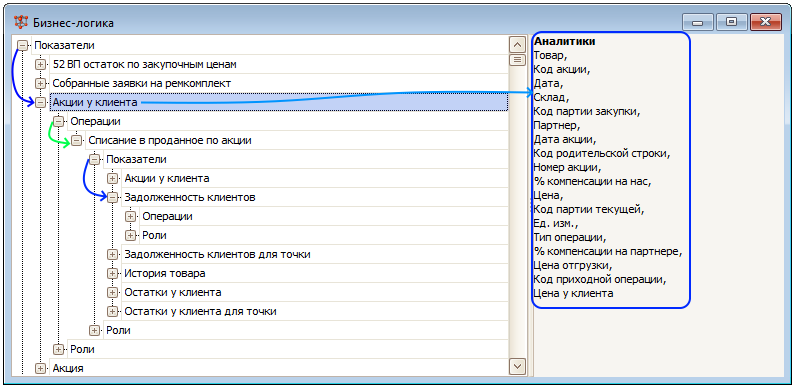The height and width of the screenshot is (387, 793).
Task: Select 52 ВП остаток по закупочным ценам row
Action: tap(279, 64)
